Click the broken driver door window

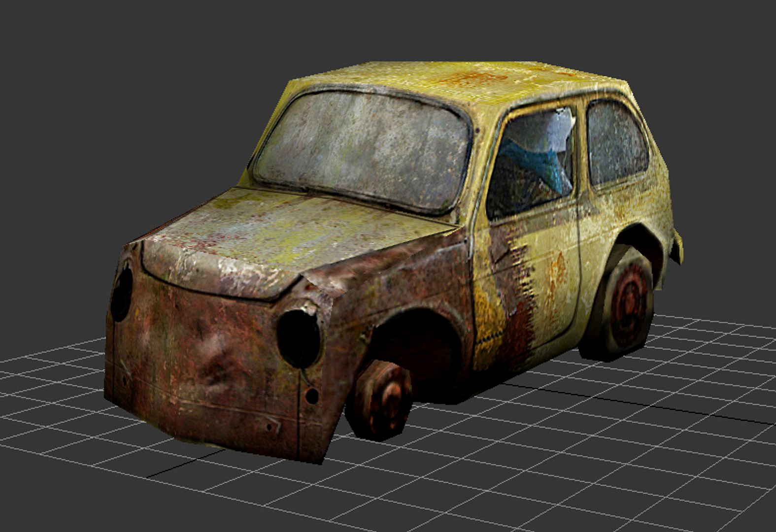coord(531,163)
